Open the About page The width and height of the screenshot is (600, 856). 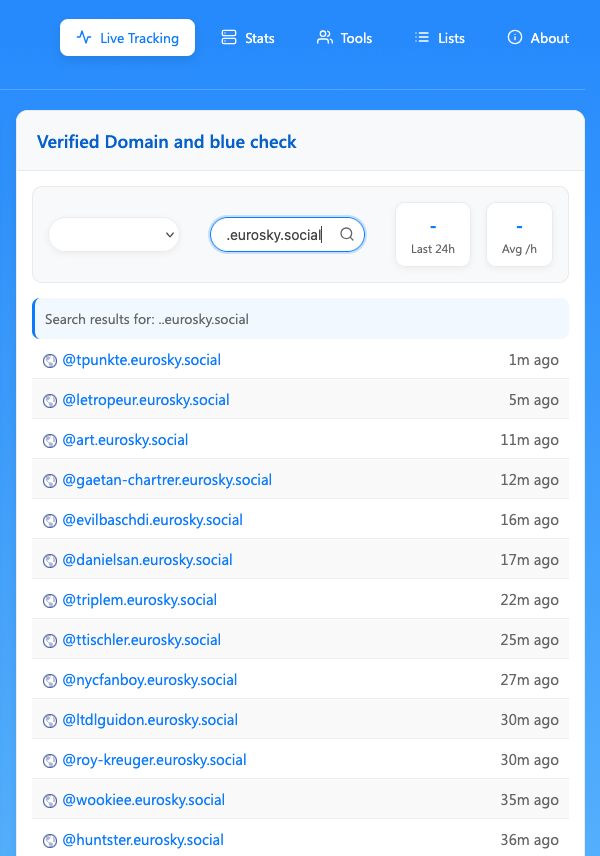(x=538, y=38)
